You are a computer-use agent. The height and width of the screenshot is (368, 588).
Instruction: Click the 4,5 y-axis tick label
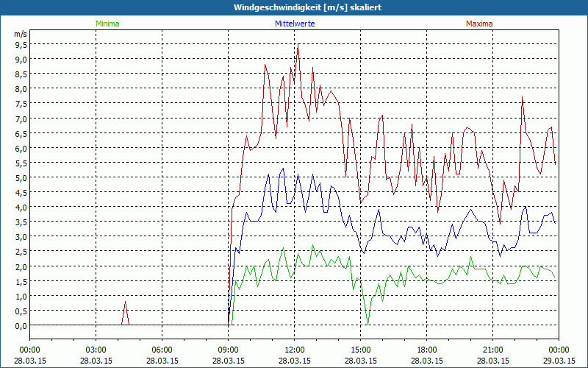click(x=21, y=192)
